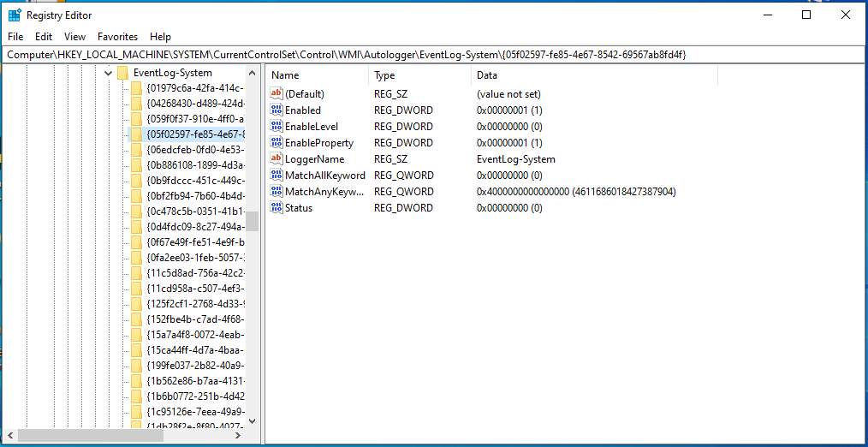Viewport: 868px width, 447px height.
Task: Click the tree pane scroll-up arrow
Action: [253, 73]
